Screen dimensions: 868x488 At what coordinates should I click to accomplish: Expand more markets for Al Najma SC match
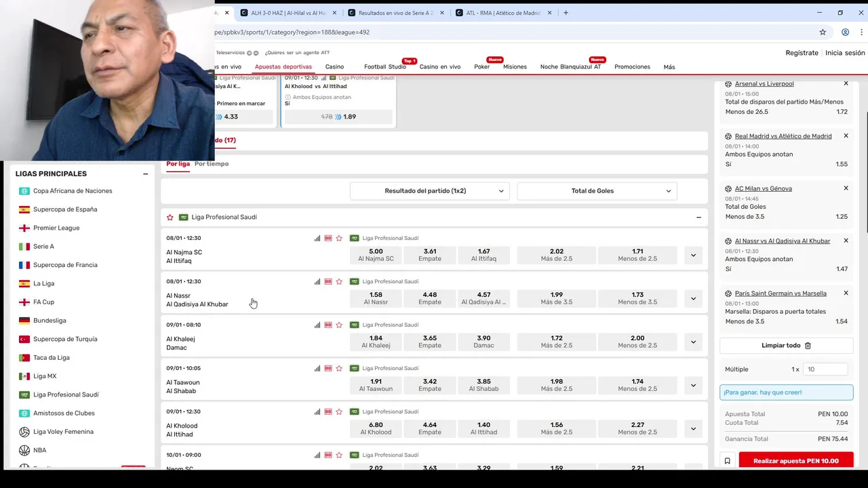[x=693, y=256]
